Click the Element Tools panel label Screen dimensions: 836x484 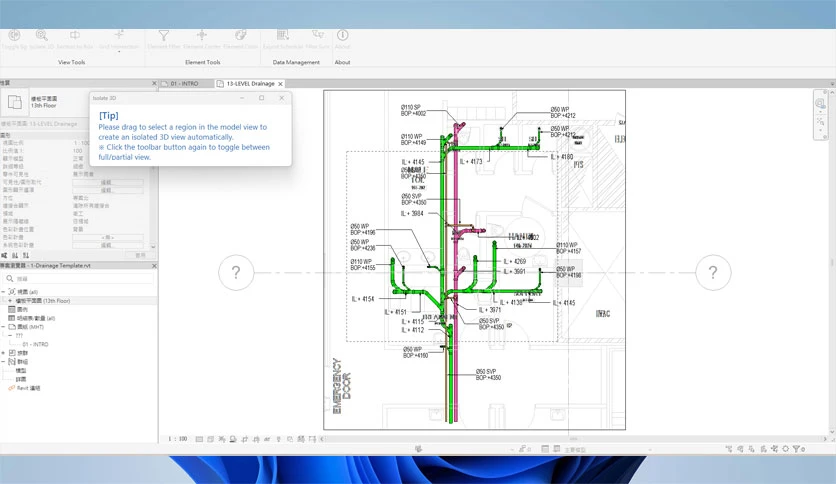coord(203,62)
